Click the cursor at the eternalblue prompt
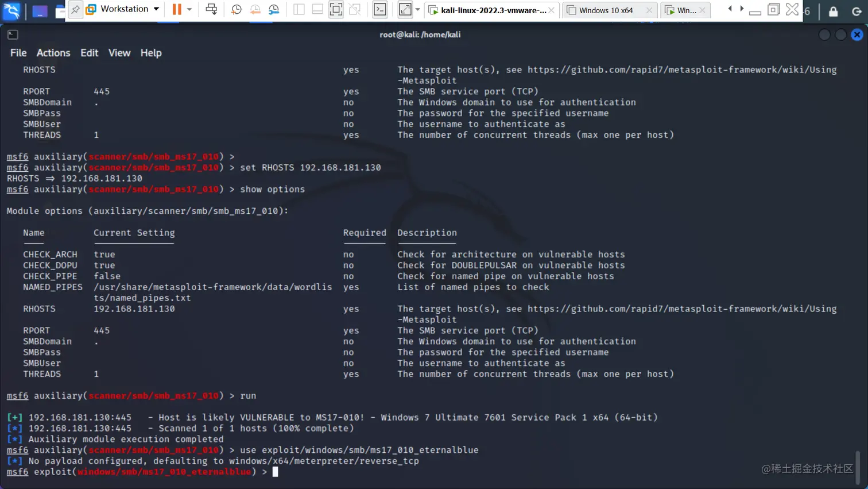868x489 pixels. [x=275, y=472]
